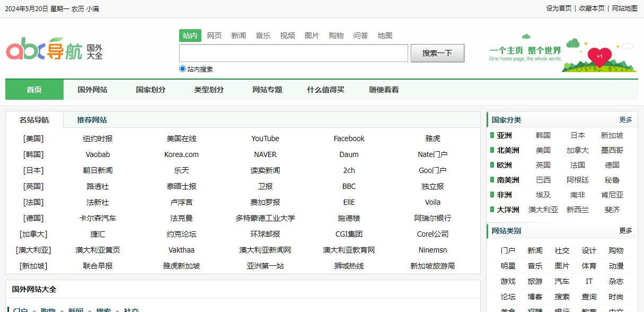Viewport: 644px width, 312px height.
Task: Open the YouTube link
Action: [265, 138]
